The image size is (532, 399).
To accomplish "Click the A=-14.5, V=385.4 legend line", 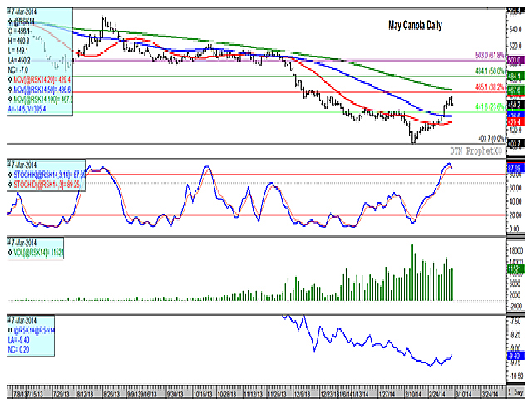I will (x=27, y=109).
